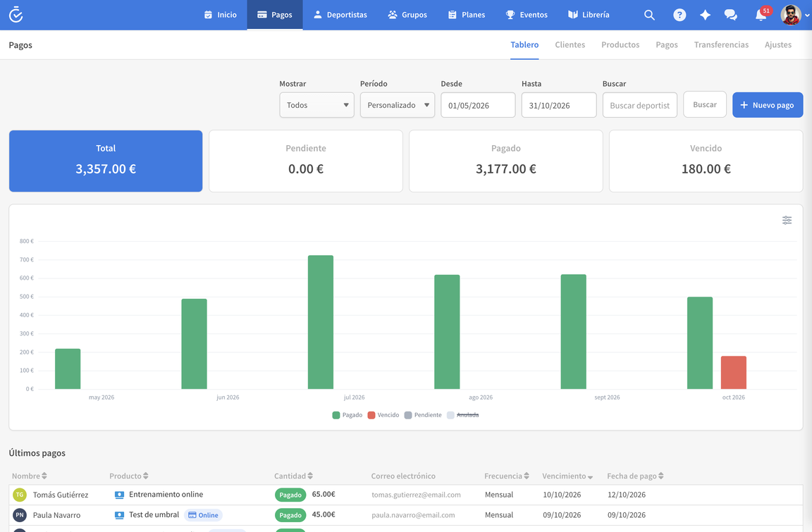Click the jul 2026 green Pagado bar
Image resolution: width=812 pixels, height=532 pixels.
click(321, 322)
